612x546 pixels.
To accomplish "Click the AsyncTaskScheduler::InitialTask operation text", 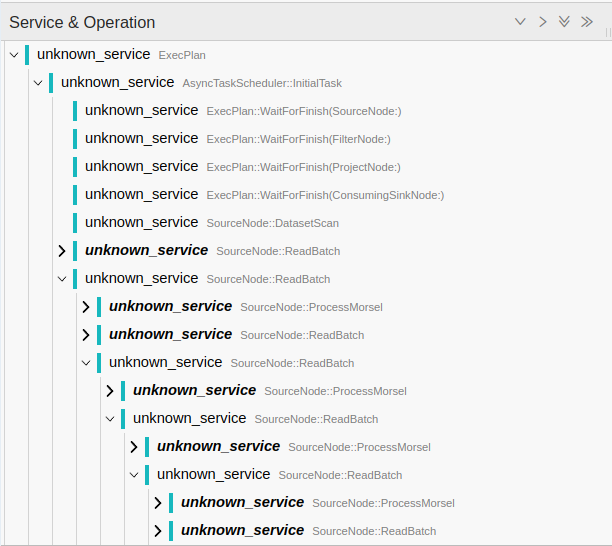I will pyautogui.click(x=262, y=83).
